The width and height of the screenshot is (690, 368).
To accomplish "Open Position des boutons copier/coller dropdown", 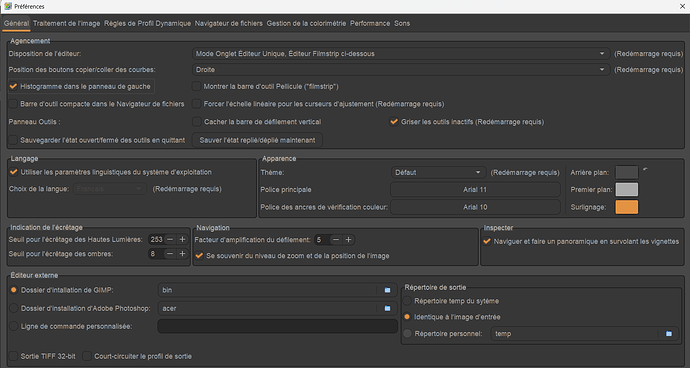I will click(401, 70).
